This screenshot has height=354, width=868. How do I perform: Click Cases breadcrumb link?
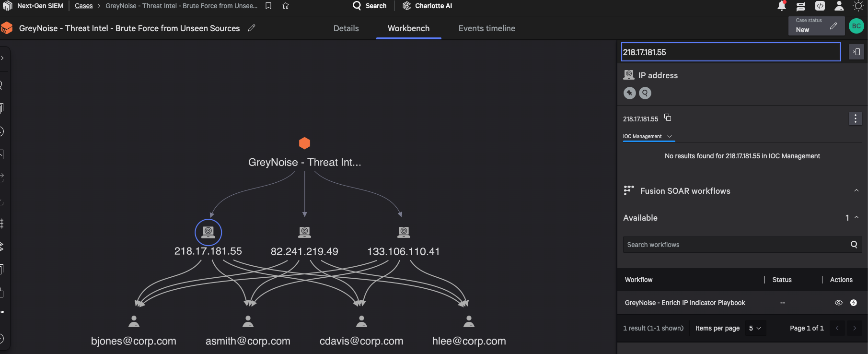coord(83,6)
